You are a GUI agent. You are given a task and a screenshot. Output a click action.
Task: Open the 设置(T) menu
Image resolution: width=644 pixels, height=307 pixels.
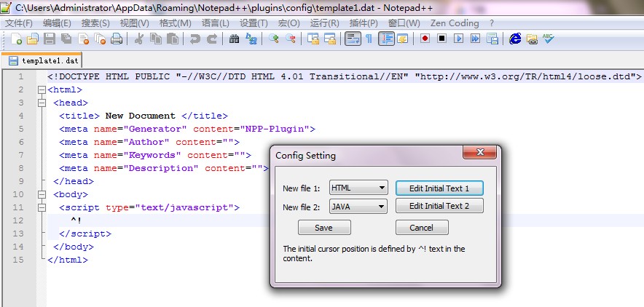pos(254,23)
